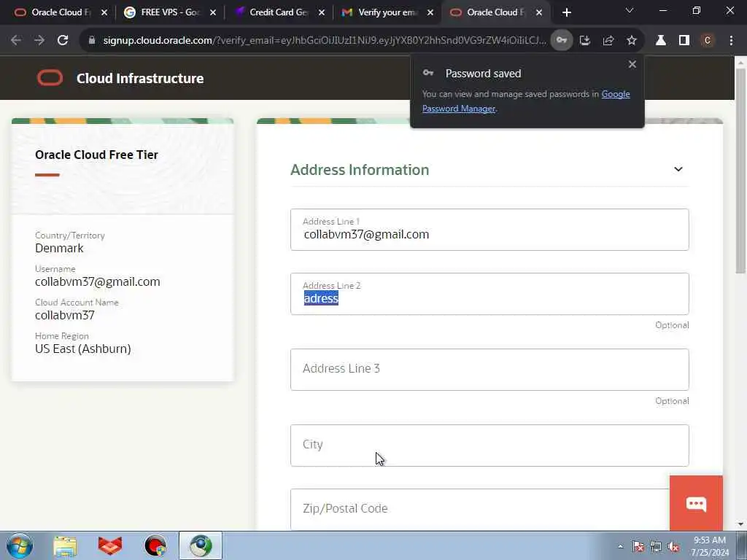This screenshot has height=560, width=747.
Task: Click the US East (Ashburn) region text
Action: click(83, 349)
